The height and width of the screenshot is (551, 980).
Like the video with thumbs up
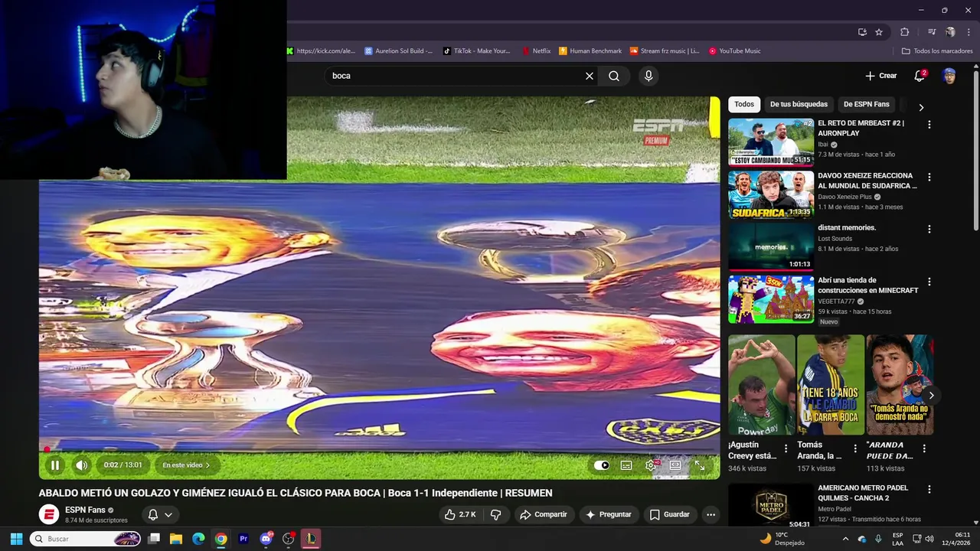click(459, 514)
